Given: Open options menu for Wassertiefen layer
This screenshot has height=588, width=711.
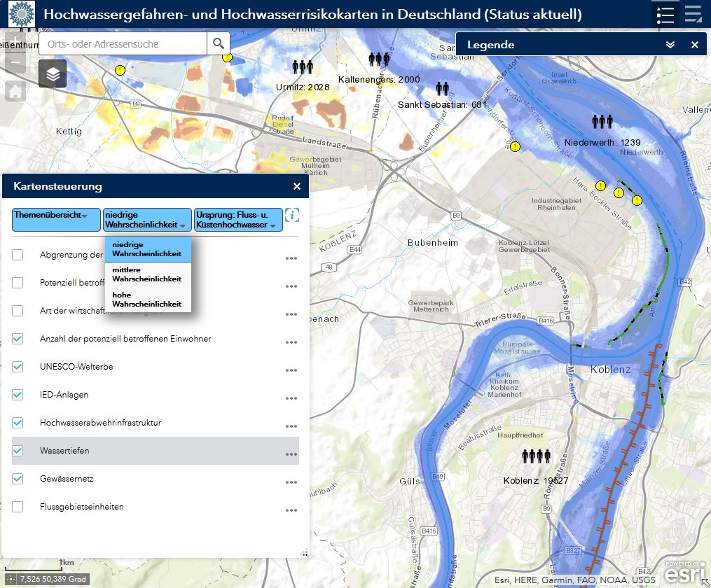Looking at the screenshot, I should click(291, 454).
